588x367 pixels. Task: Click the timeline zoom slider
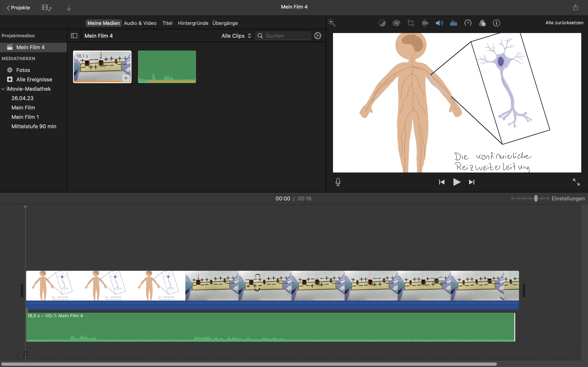(x=536, y=199)
